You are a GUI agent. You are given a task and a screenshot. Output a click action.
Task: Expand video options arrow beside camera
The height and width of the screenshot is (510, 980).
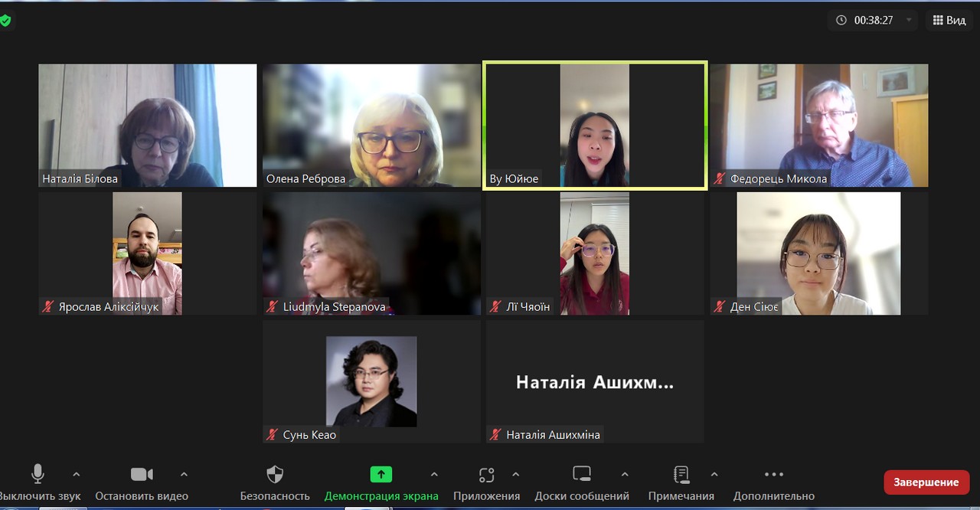(x=184, y=475)
